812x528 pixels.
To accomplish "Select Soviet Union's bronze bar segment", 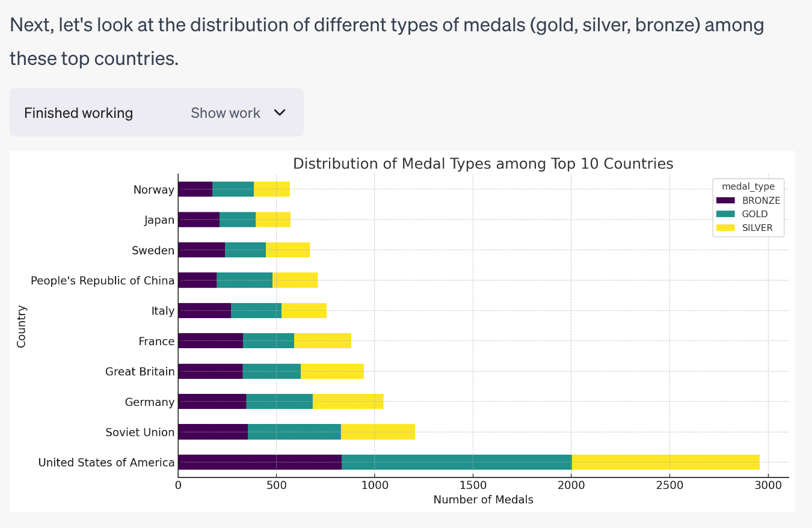I will (213, 432).
